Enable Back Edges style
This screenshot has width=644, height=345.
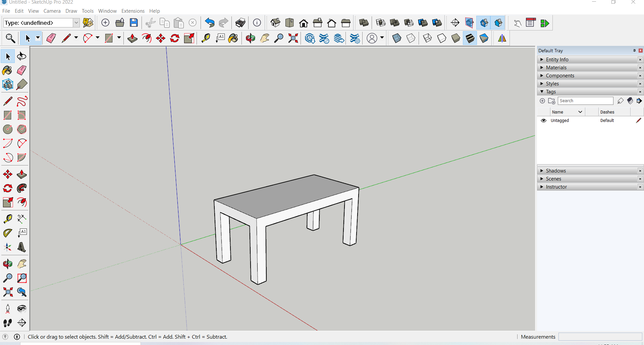(x=411, y=38)
